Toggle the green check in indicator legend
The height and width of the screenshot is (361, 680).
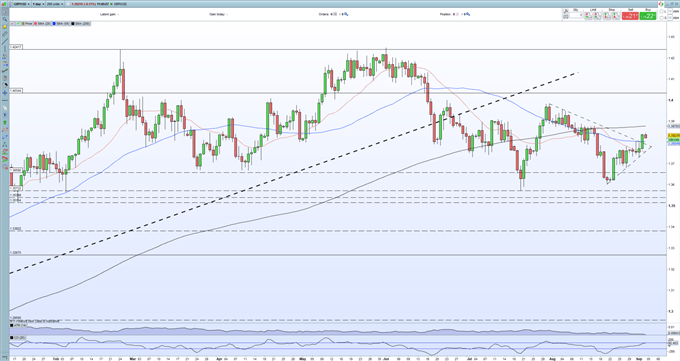pos(17,23)
